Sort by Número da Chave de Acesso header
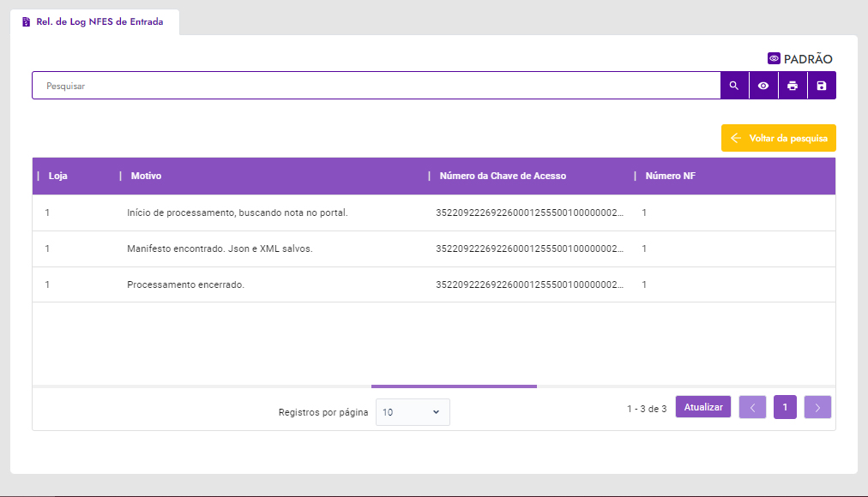This screenshot has height=497, width=868. [x=503, y=176]
